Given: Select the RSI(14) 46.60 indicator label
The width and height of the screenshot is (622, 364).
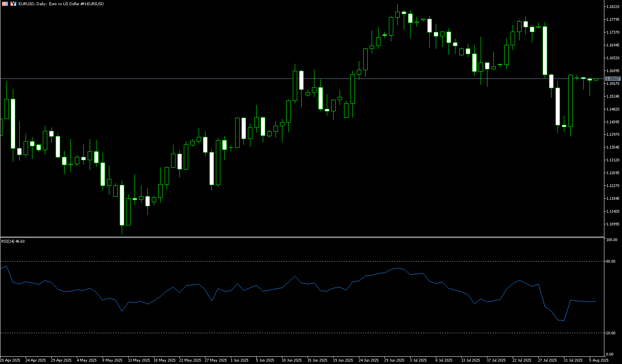Looking at the screenshot, I should (13, 241).
